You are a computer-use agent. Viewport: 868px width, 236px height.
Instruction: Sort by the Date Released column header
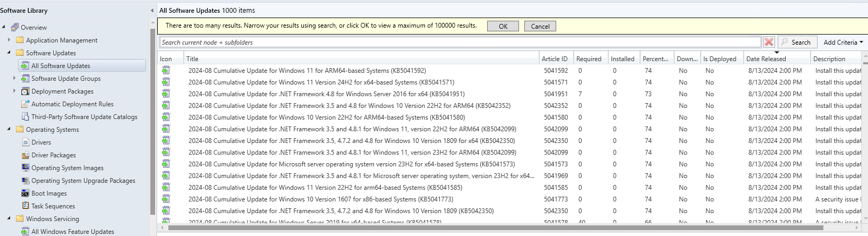(777, 58)
